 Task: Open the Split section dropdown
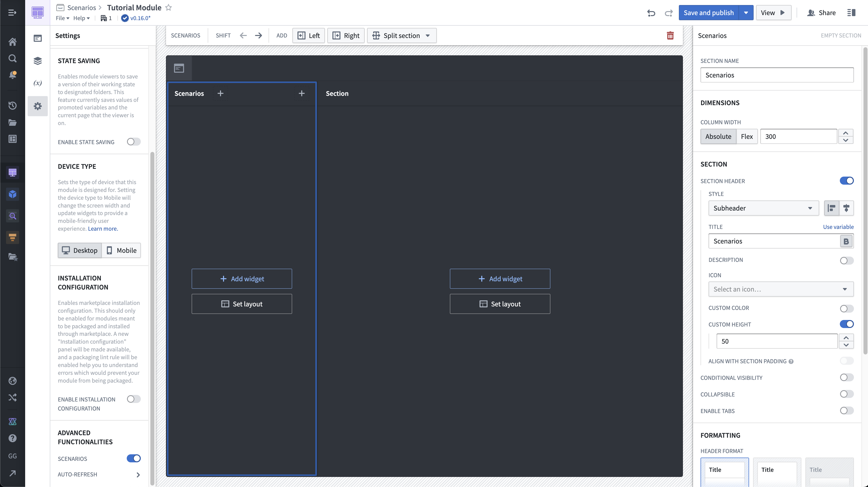click(x=402, y=35)
